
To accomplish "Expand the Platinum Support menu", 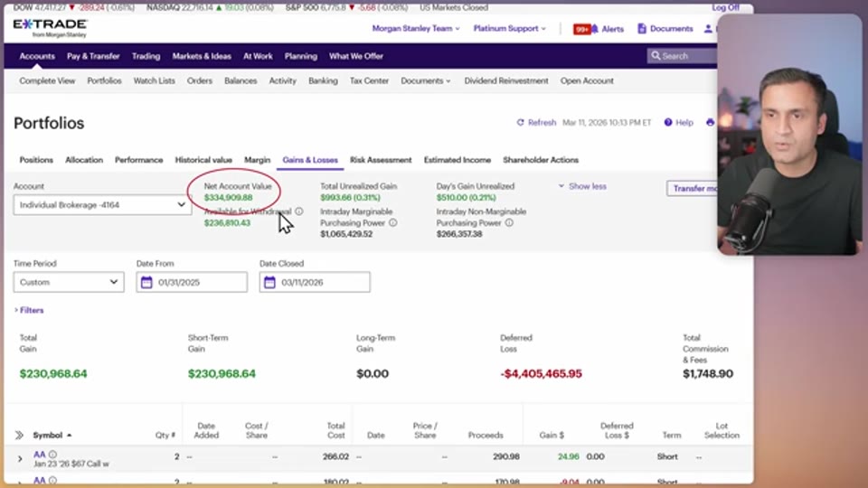I will 509,28.
